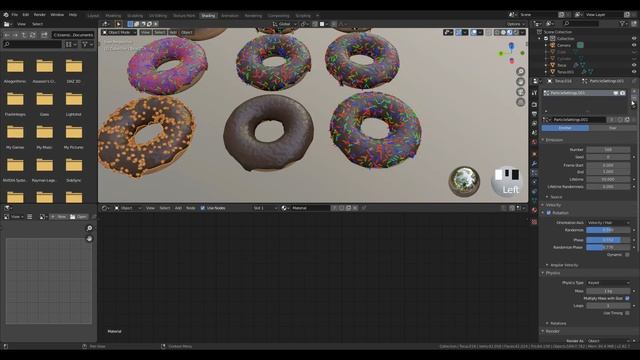Open the file display mode dropdown
This screenshot has height=360, width=640.
point(71,44)
